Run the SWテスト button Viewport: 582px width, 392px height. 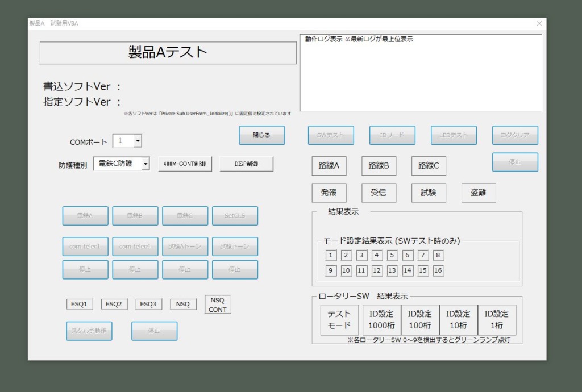[331, 135]
